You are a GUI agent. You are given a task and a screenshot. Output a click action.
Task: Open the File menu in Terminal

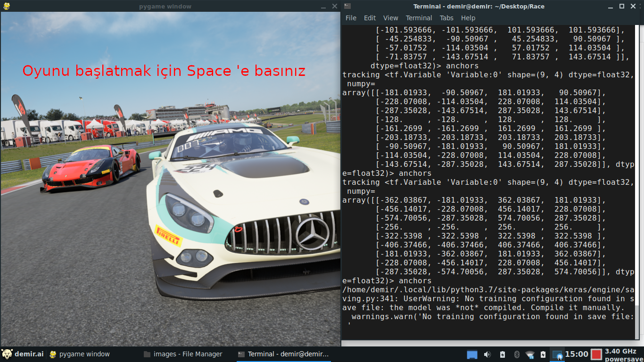pyautogui.click(x=351, y=18)
